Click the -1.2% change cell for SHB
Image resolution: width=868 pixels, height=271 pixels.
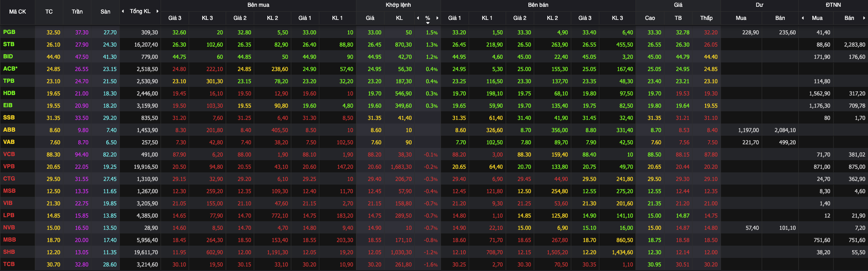pyautogui.click(x=431, y=252)
